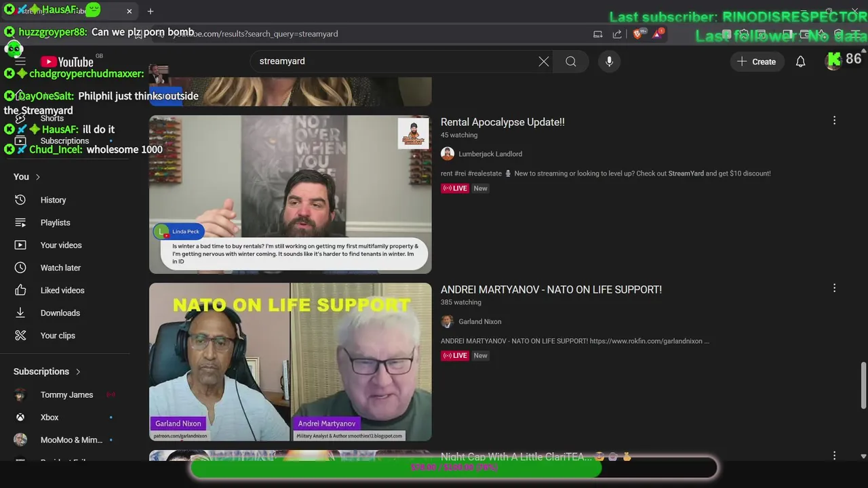Open a new browser tab

[151, 11]
